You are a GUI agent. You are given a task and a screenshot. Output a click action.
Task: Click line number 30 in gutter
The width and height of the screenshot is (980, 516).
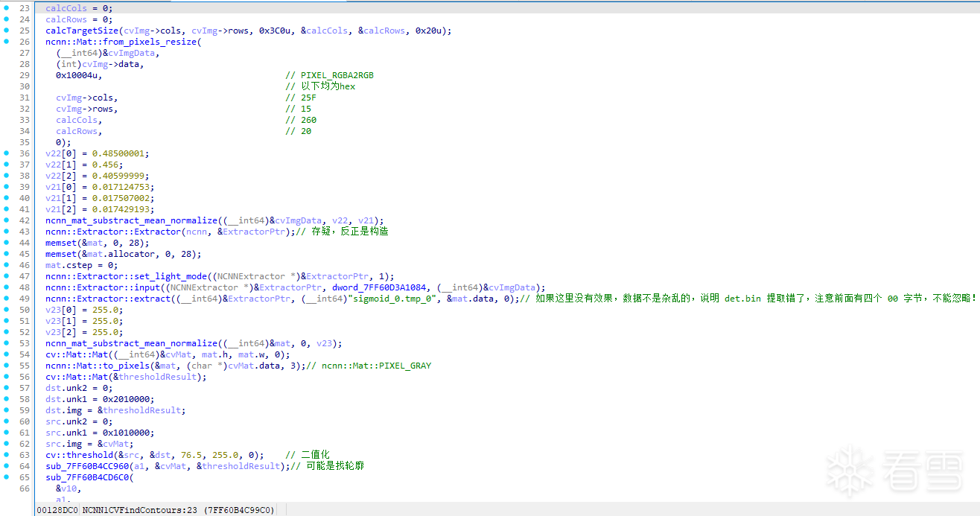[25, 86]
